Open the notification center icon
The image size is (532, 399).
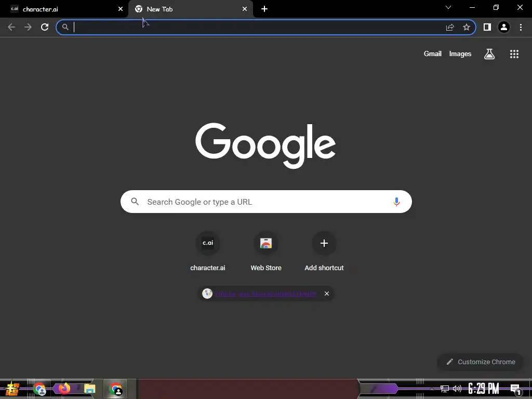click(516, 389)
